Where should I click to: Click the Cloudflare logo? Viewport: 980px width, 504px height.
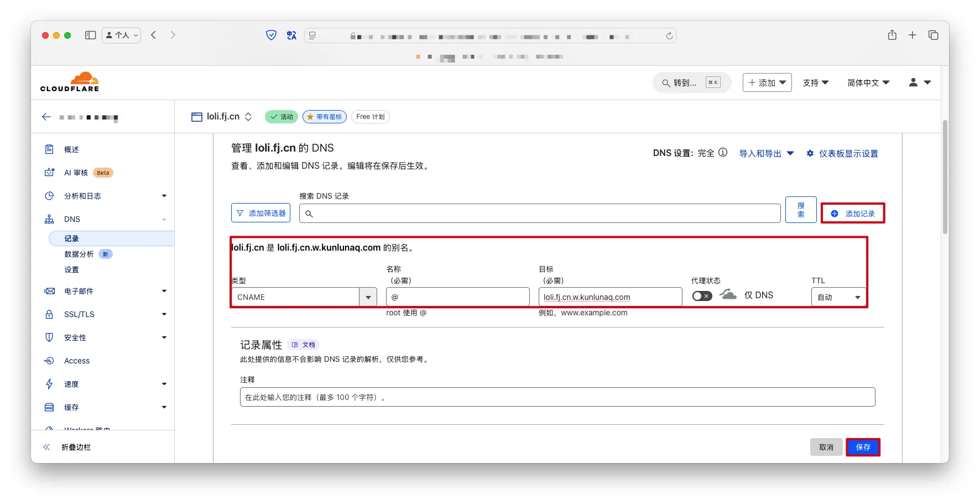tap(70, 82)
